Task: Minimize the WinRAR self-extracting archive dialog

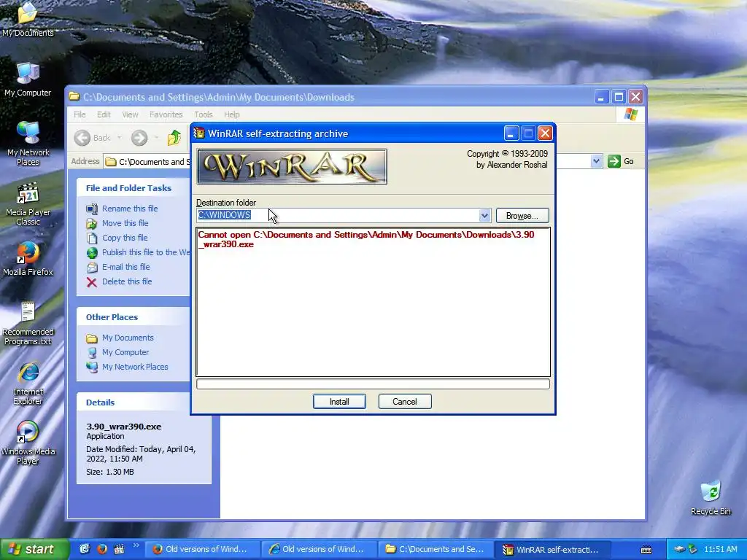Action: tap(511, 133)
